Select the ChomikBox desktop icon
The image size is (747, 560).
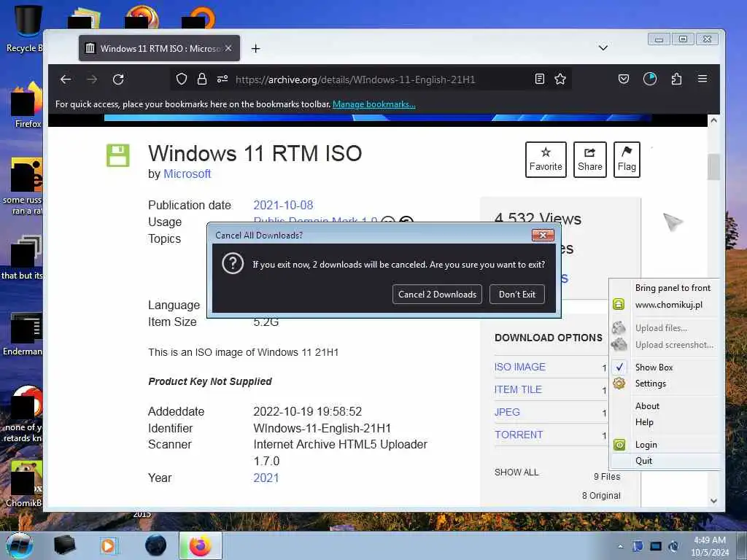(x=25, y=484)
